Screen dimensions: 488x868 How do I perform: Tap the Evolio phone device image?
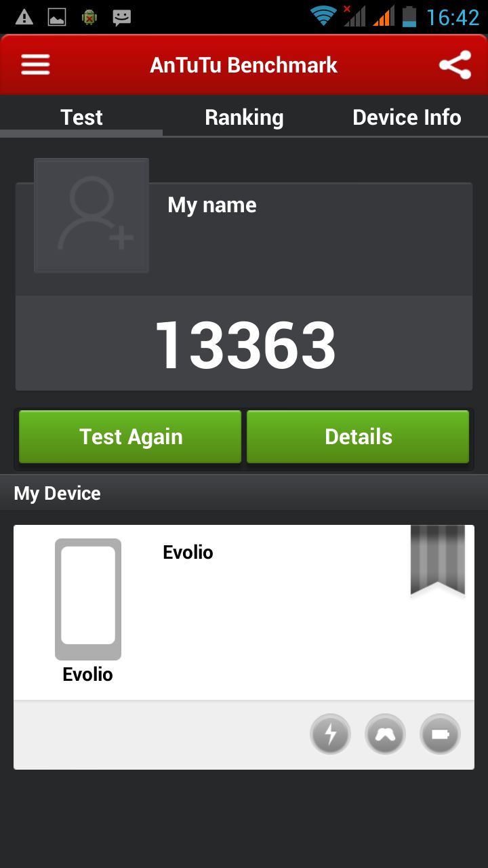tap(88, 599)
